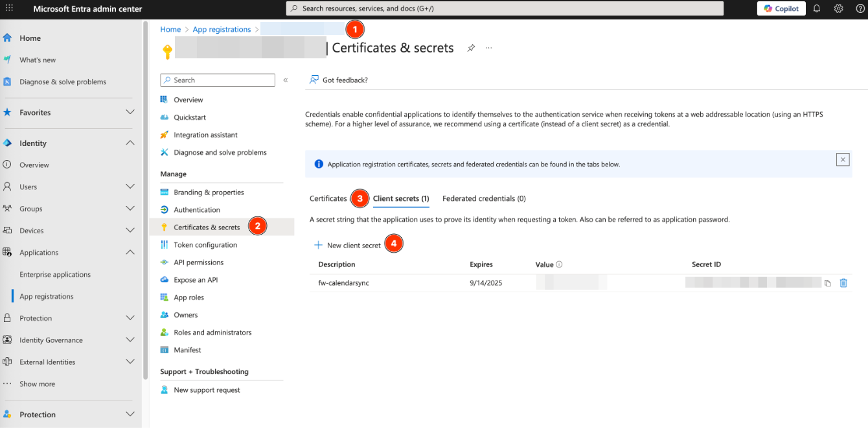
Task: Open the more options ellipsis by page title
Action: point(489,48)
